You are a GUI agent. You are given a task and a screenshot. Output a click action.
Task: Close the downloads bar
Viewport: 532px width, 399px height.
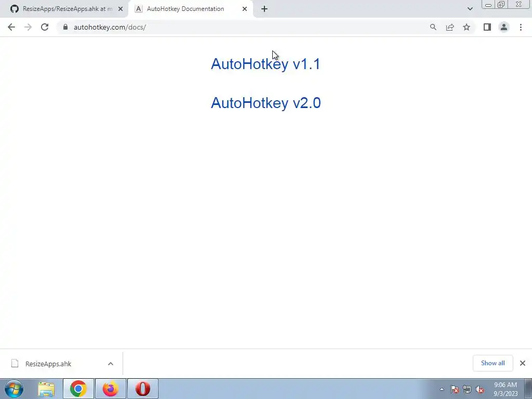tap(523, 363)
